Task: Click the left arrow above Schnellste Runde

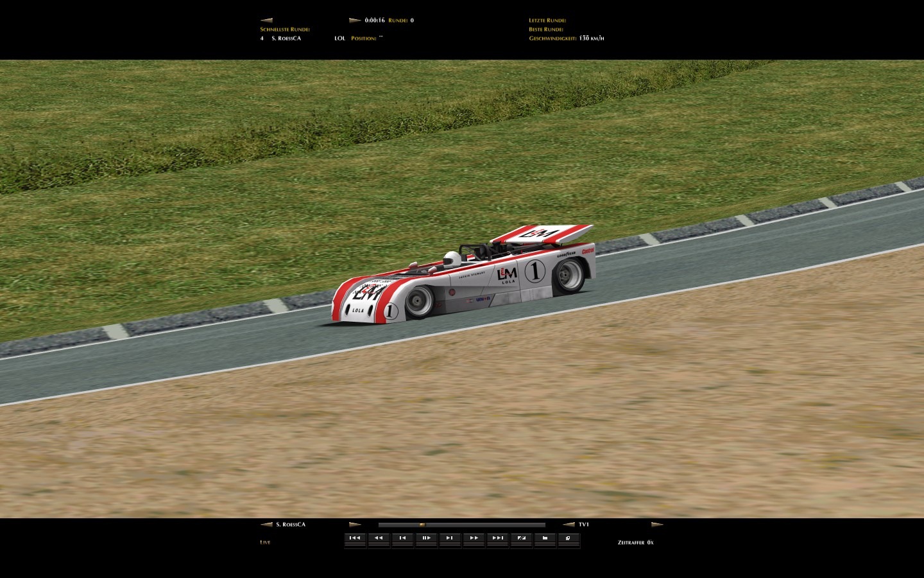Action: point(266,21)
